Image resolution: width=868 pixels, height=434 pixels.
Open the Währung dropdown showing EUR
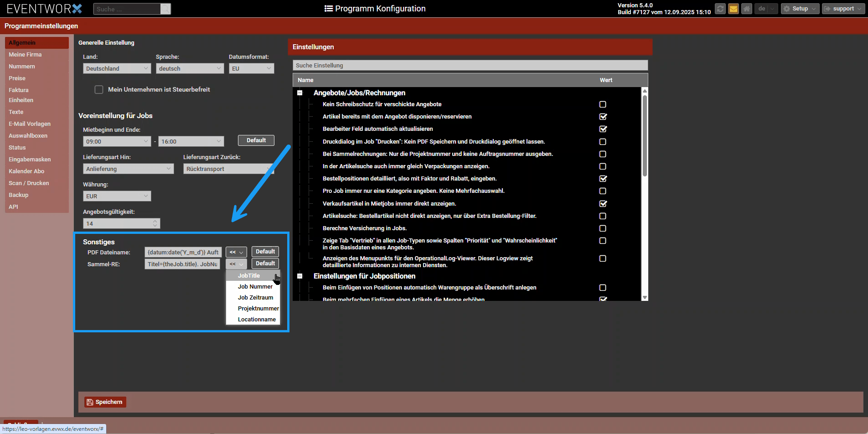click(x=117, y=196)
